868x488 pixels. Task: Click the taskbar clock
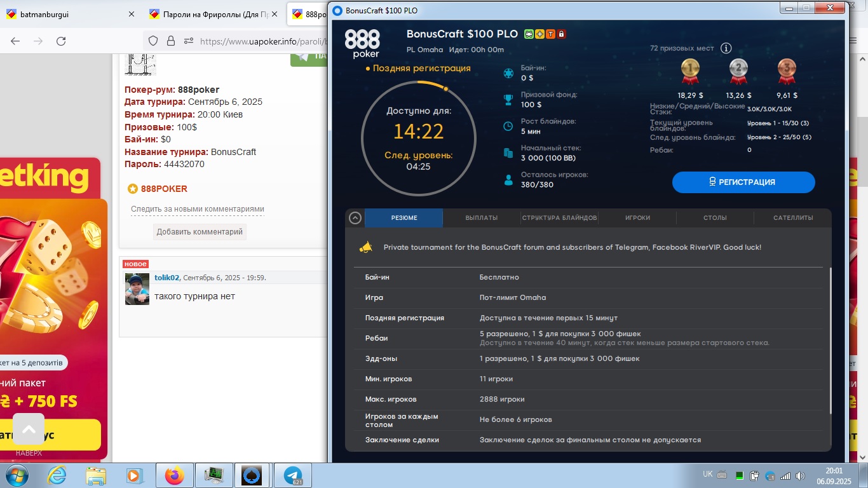(833, 475)
